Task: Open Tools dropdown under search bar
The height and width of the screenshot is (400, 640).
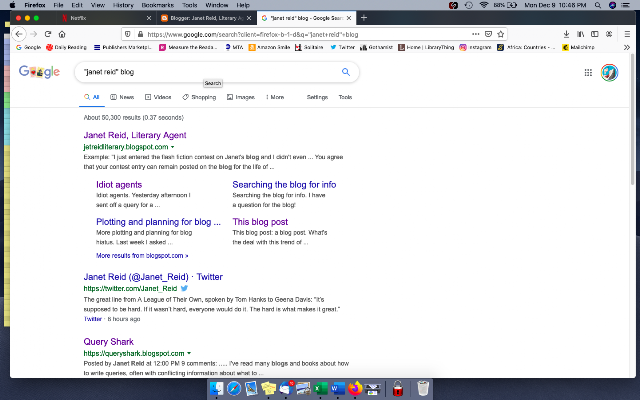Action: point(345,97)
